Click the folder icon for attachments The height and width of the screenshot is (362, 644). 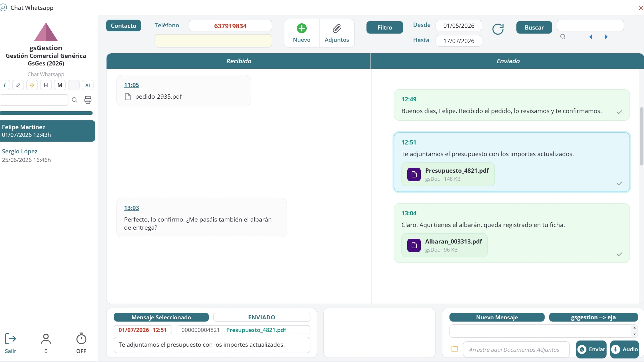coord(454,349)
